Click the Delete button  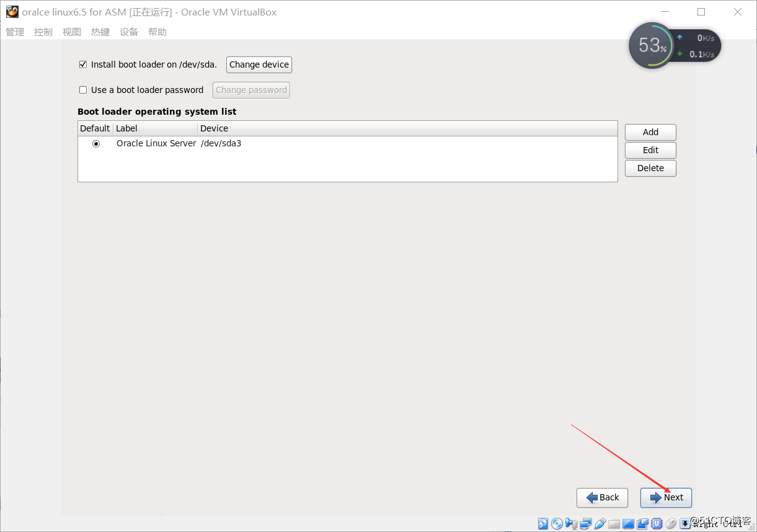click(650, 168)
